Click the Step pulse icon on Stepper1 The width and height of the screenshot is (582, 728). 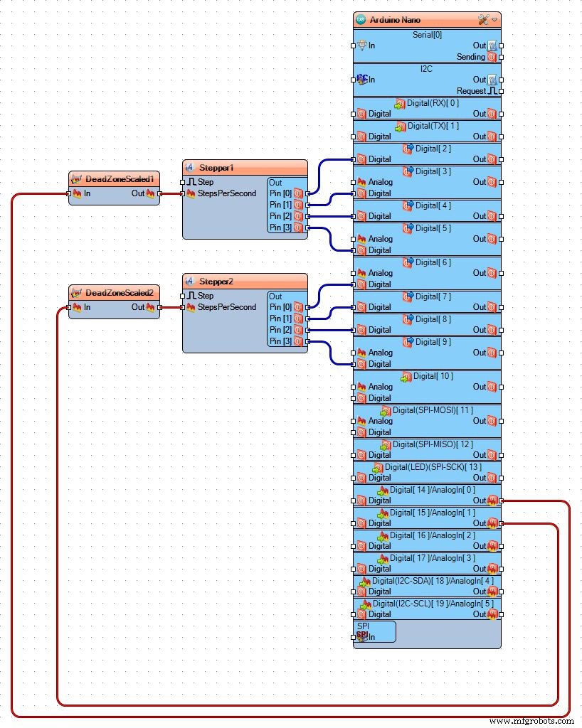(192, 182)
